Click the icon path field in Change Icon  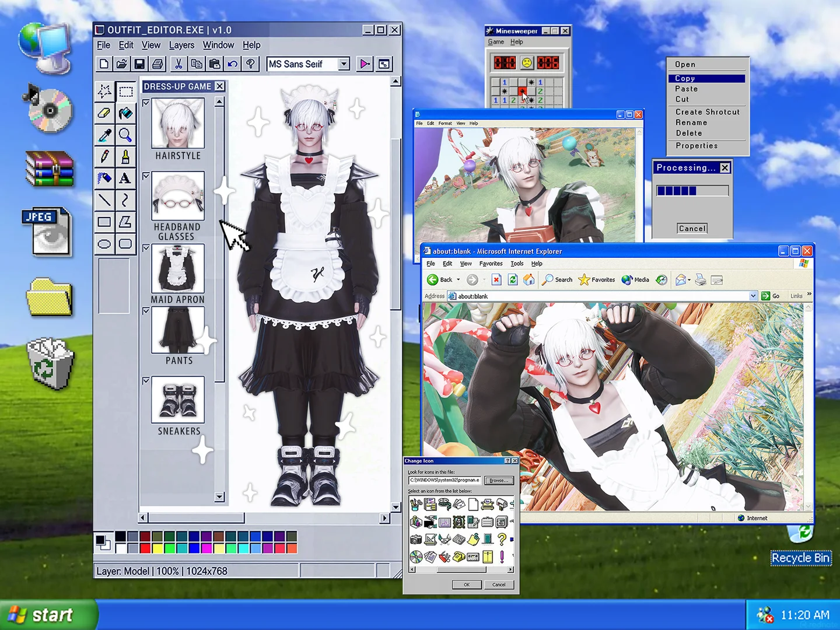point(444,481)
